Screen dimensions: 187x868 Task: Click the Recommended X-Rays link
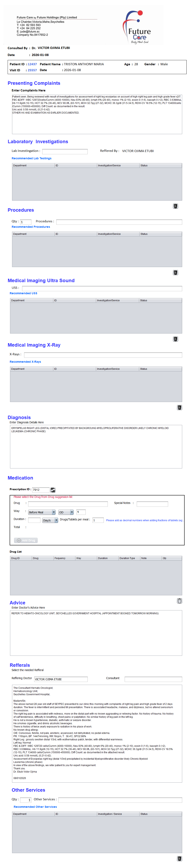click(x=25, y=361)
